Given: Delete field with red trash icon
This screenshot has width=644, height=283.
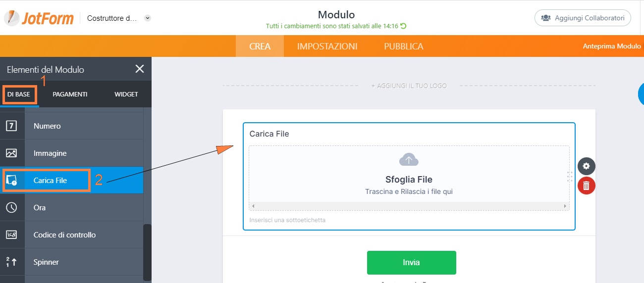Looking at the screenshot, I should [x=586, y=186].
